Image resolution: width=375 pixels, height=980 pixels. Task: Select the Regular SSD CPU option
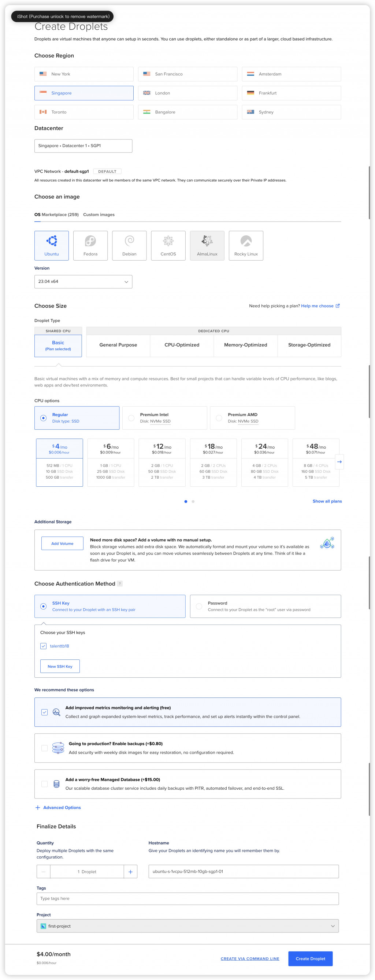(x=77, y=418)
